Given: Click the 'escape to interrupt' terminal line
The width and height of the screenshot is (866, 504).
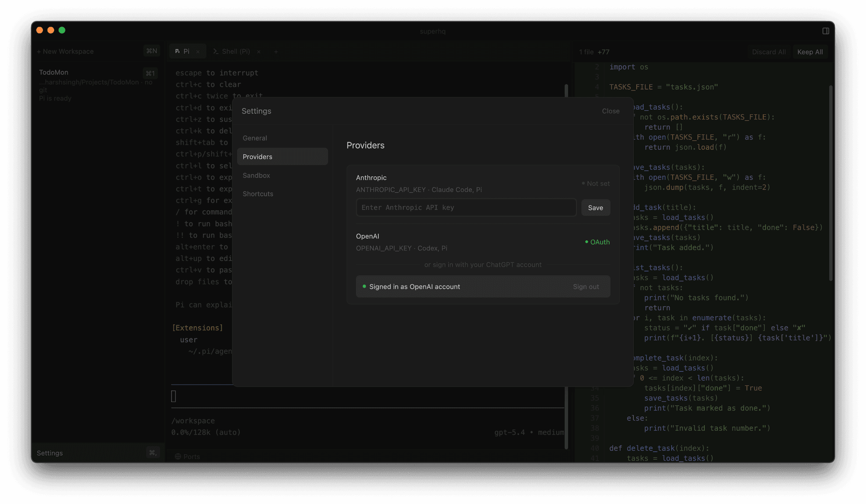Looking at the screenshot, I should click(217, 73).
